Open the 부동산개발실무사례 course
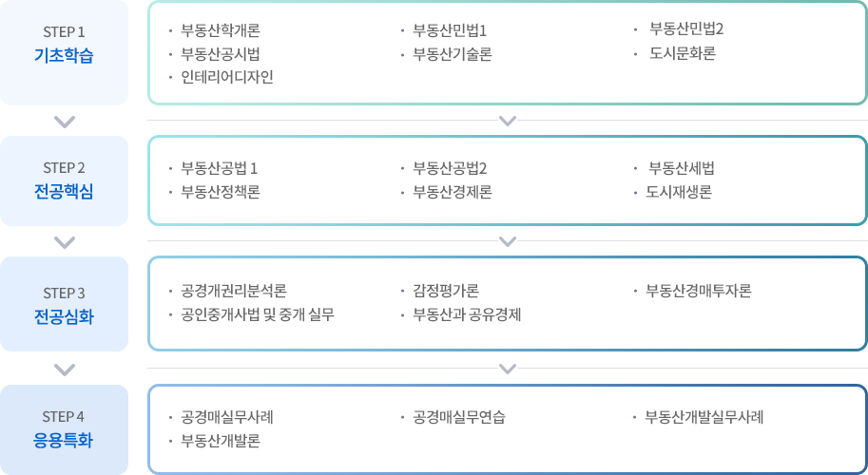This screenshot has width=868, height=475. (x=704, y=417)
